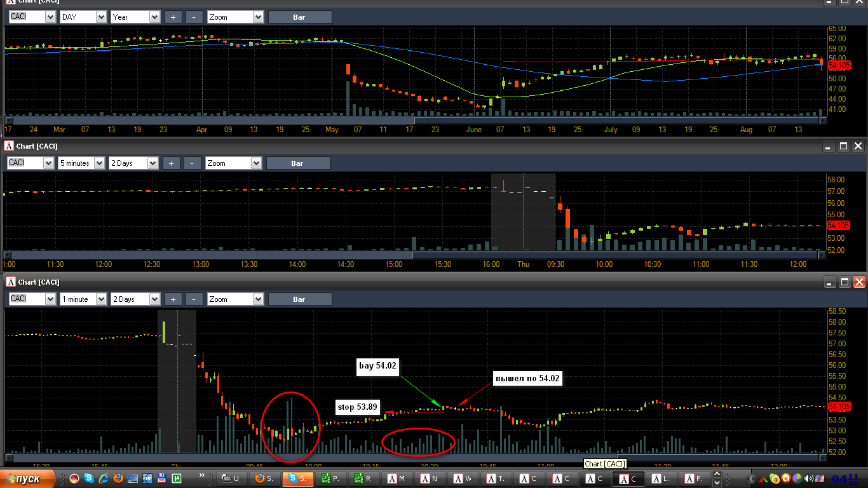Click the red round icon in quick launch
The image size is (868, 488).
pyautogui.click(x=74, y=478)
